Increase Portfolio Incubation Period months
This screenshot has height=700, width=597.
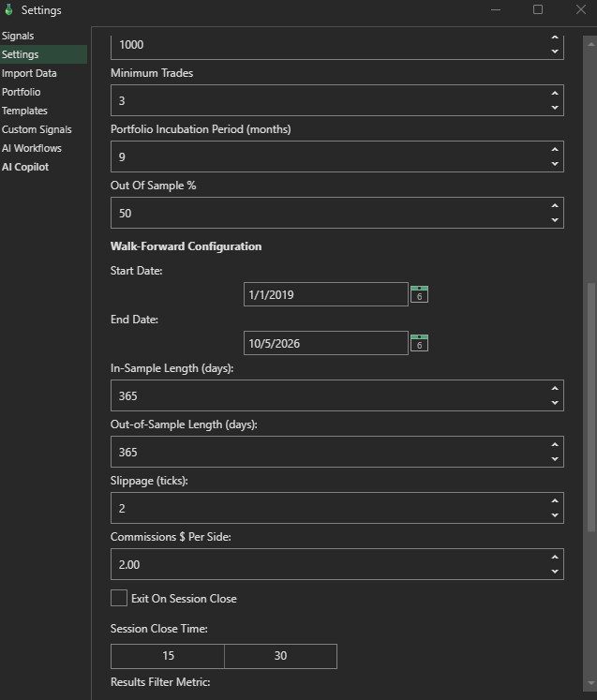[x=555, y=150]
